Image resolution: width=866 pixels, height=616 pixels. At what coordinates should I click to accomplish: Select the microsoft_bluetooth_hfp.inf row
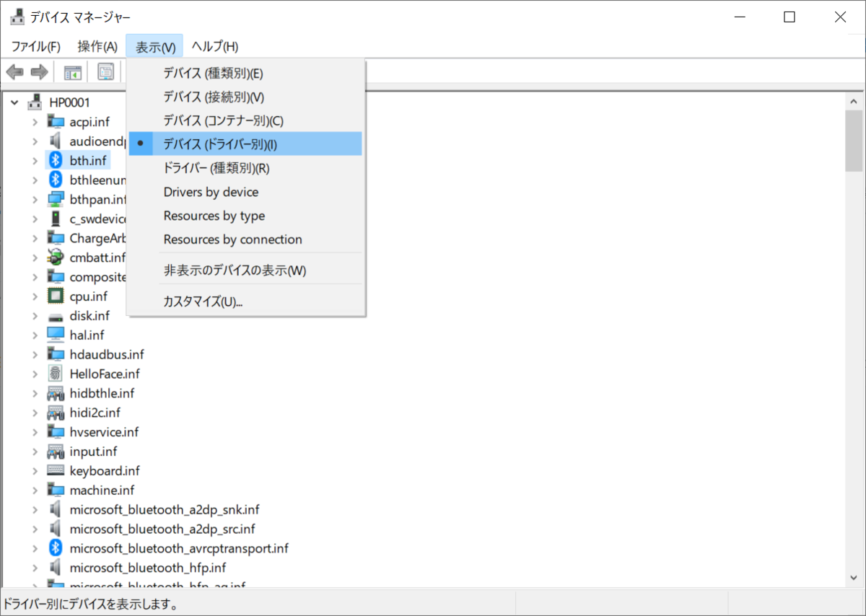(148, 568)
